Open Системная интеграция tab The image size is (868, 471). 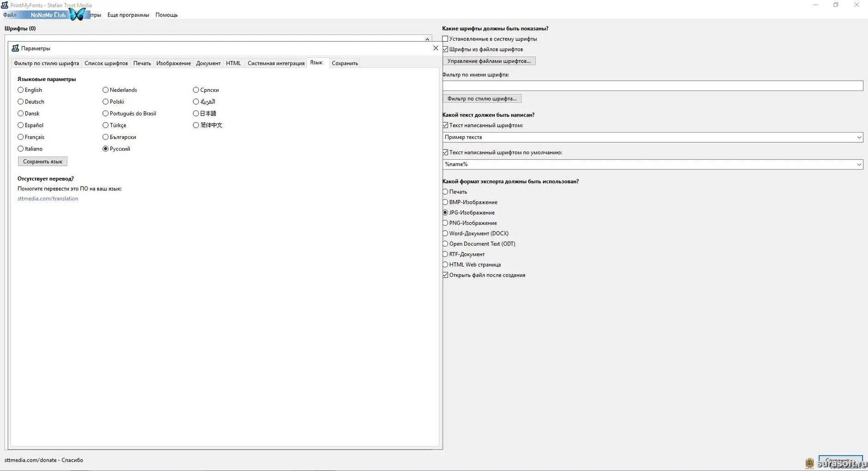click(x=276, y=63)
